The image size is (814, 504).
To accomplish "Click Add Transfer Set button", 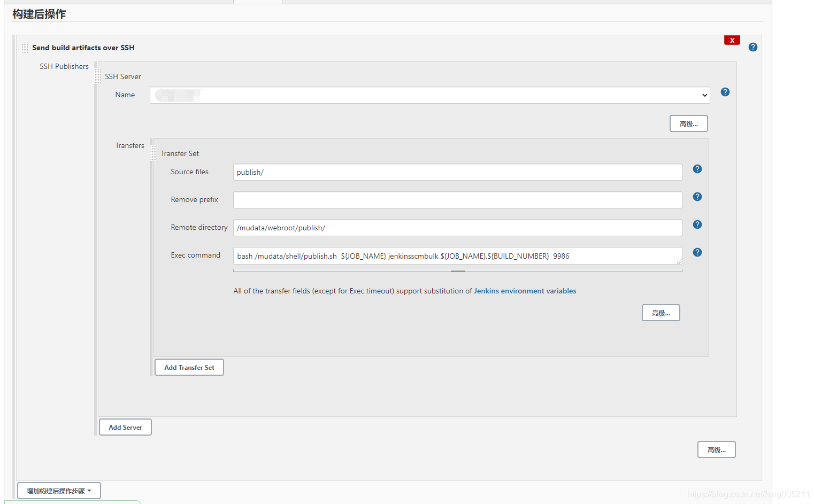I will pos(189,367).
